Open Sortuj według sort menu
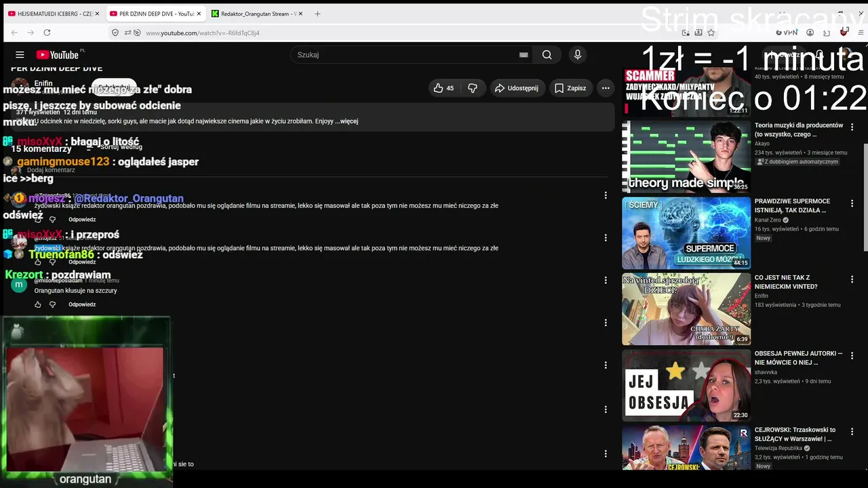This screenshot has height=488, width=868. coord(115,147)
